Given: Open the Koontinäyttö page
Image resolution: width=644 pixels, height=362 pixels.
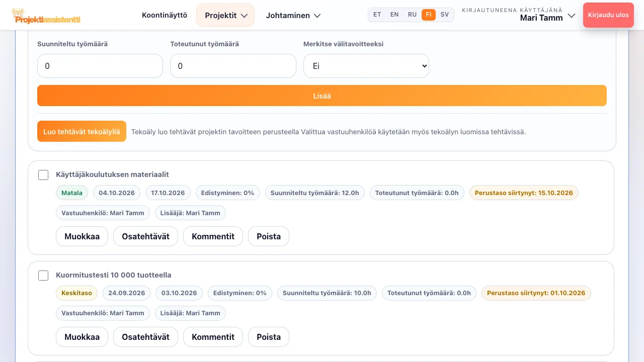Looking at the screenshot, I should (x=165, y=15).
